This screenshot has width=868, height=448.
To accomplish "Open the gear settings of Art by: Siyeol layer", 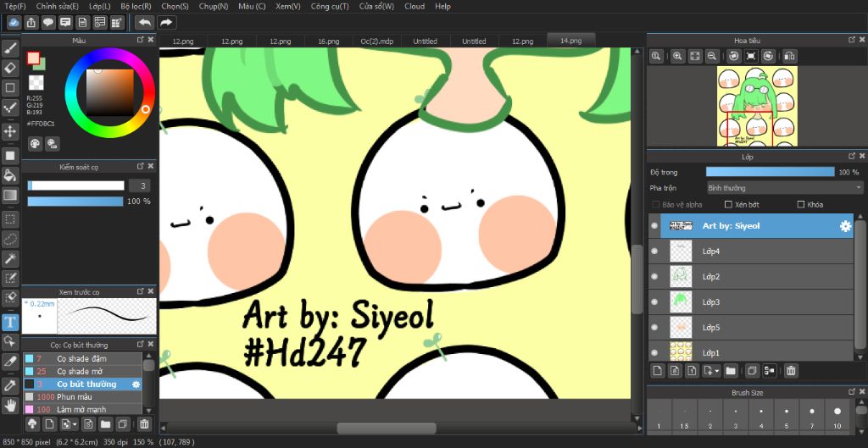I will point(844,226).
